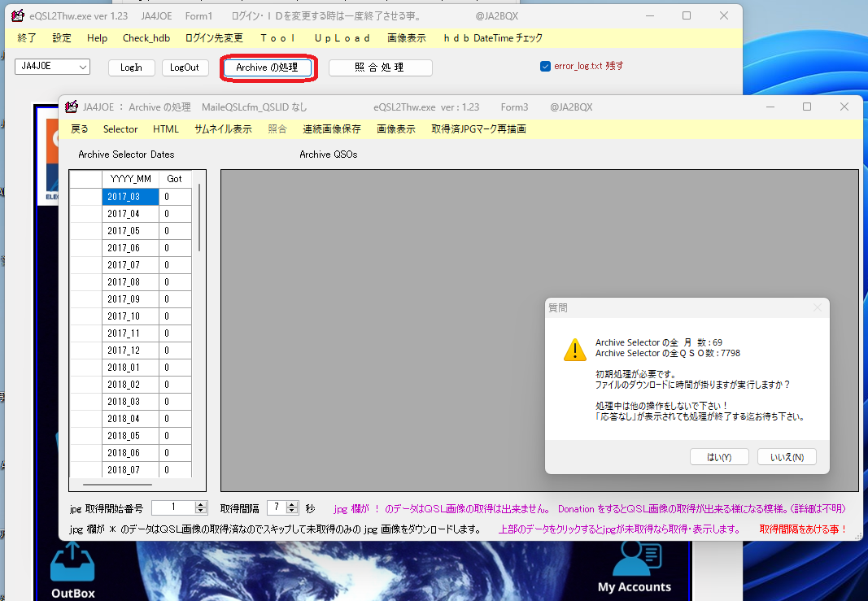Confirm with the はい(Y) button
This screenshot has width=868, height=601.
coord(719,456)
